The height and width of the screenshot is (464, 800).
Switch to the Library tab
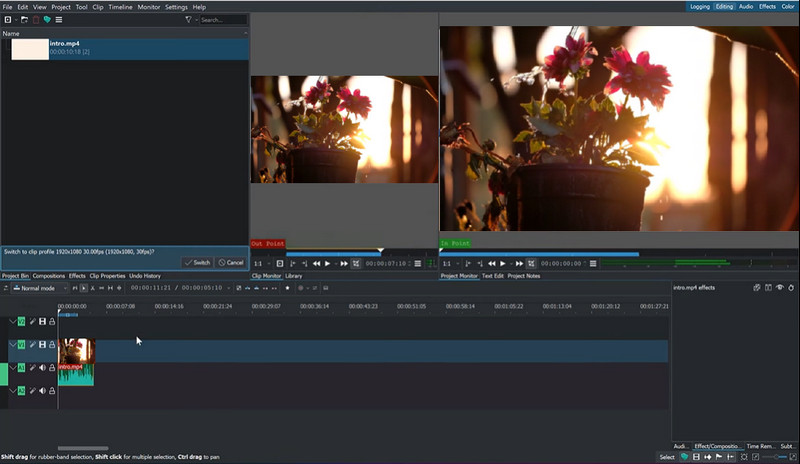pyautogui.click(x=293, y=276)
